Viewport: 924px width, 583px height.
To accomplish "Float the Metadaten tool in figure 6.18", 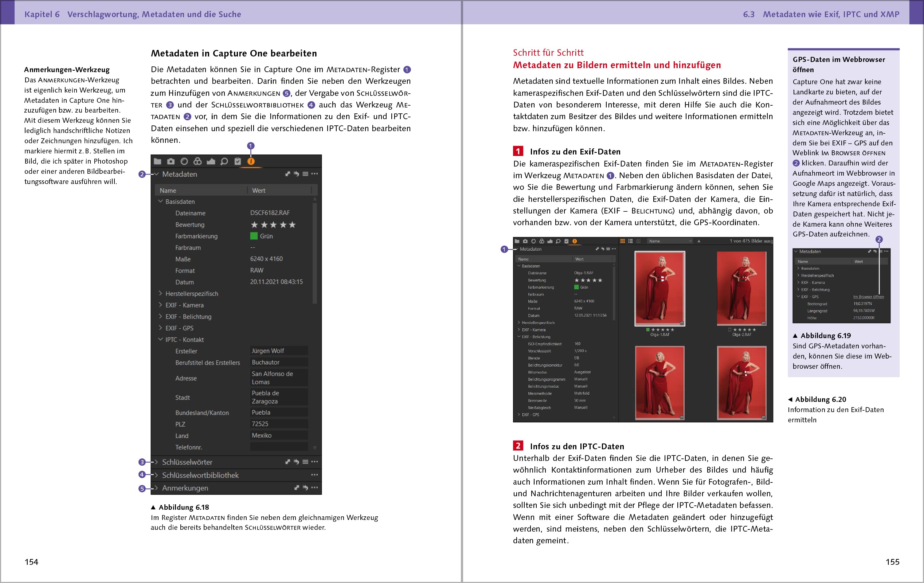I will pos(287,174).
